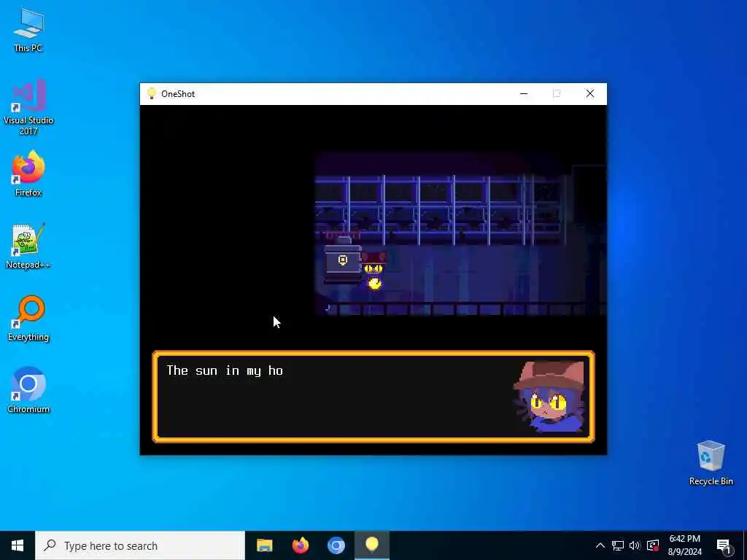Open the notification action center
Screen dimensions: 747x560
pyautogui.click(x=724, y=545)
